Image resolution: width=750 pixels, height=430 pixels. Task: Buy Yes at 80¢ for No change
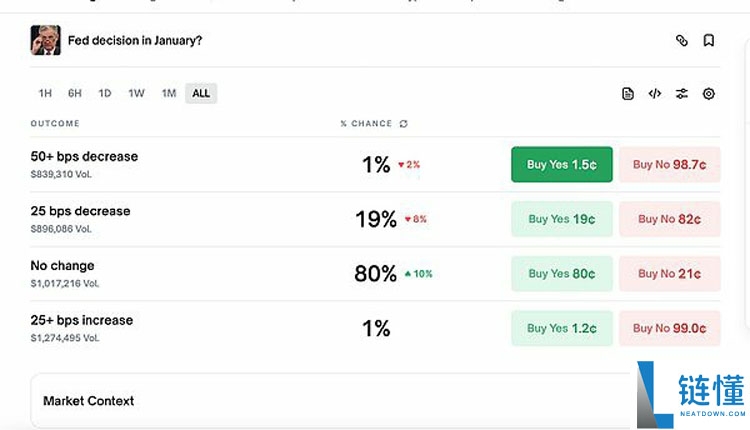coord(561,274)
